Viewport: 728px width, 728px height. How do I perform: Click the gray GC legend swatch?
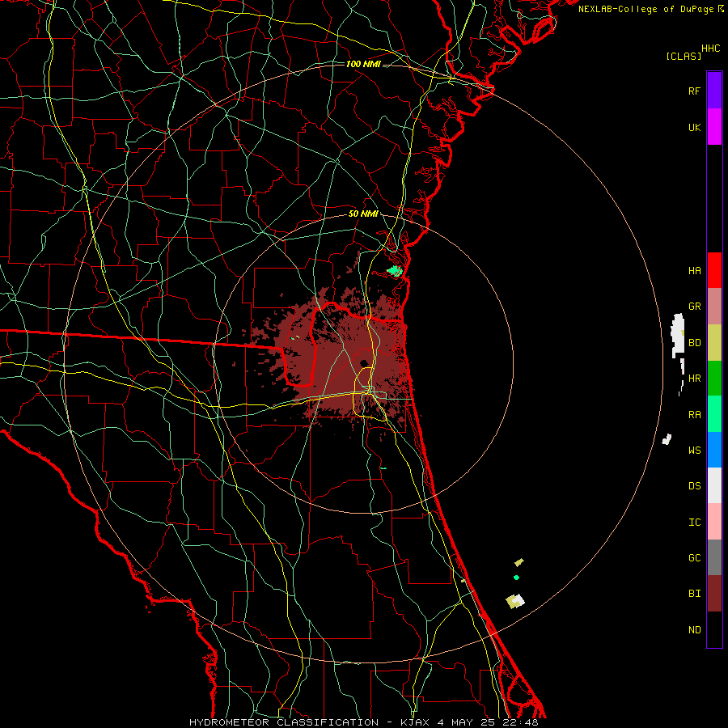(714, 557)
